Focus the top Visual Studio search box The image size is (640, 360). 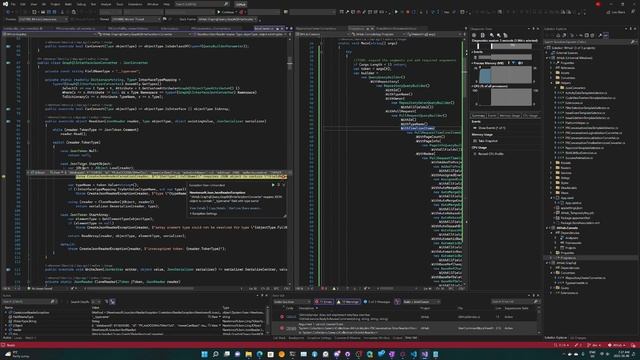pyautogui.click(x=202, y=4)
